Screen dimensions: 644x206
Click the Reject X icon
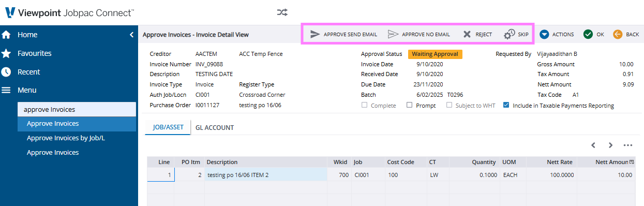(467, 34)
